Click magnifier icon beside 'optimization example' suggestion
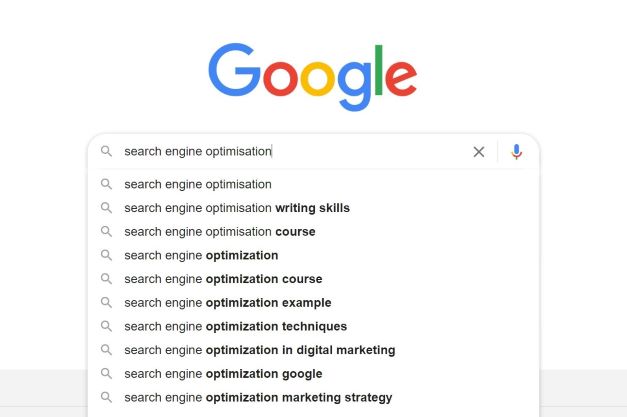 tap(106, 302)
